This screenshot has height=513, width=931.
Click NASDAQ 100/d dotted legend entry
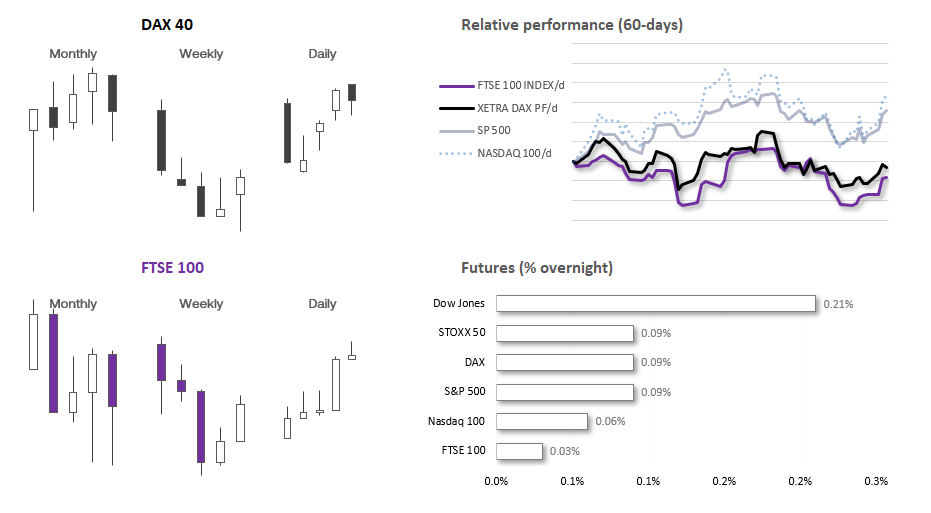click(495, 153)
